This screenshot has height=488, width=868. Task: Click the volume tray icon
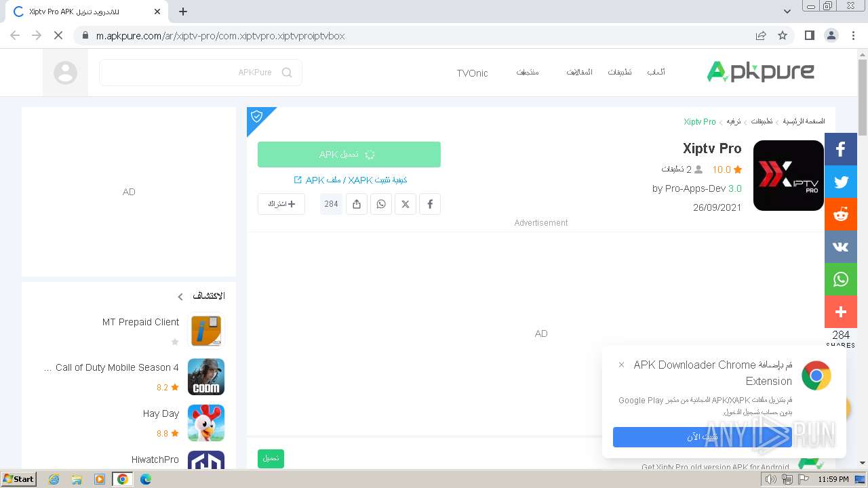coord(771,479)
